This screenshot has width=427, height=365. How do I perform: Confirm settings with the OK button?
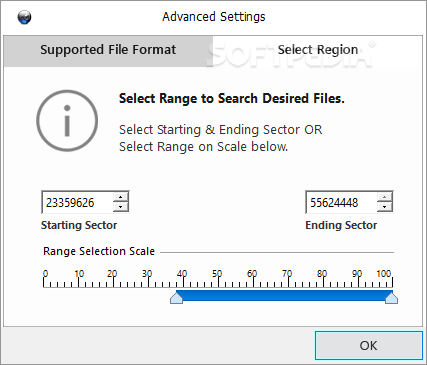point(369,346)
